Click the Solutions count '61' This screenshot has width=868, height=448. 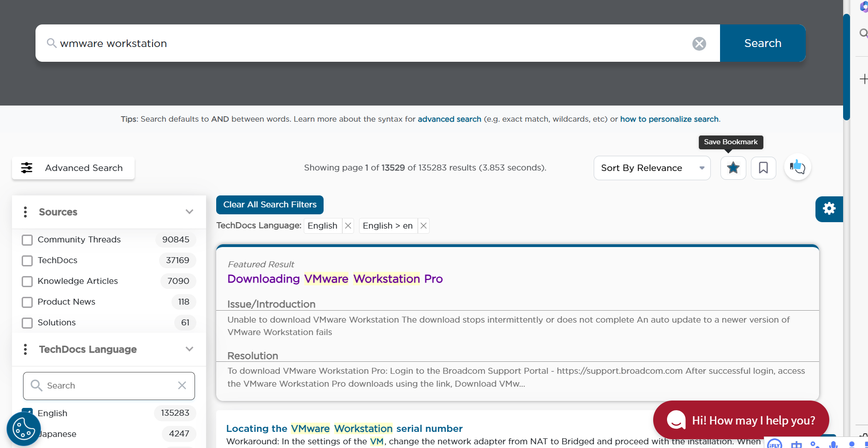(x=185, y=323)
